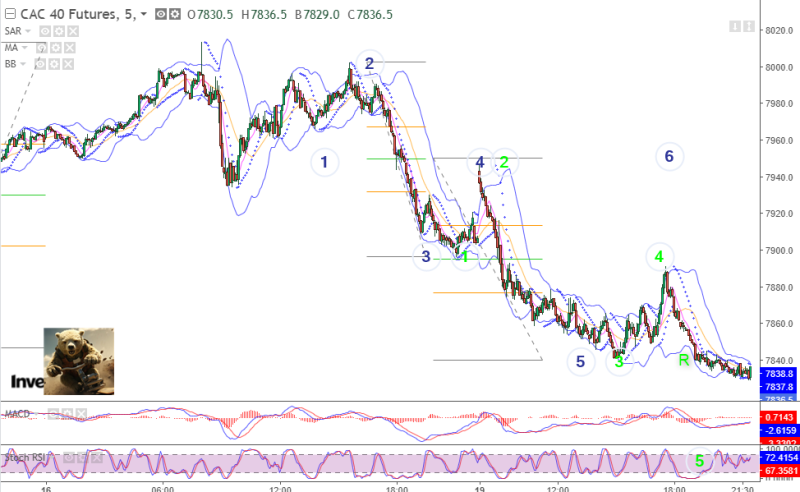Image resolution: width=800 pixels, height=492 pixels.
Task: Open the CAC 40 Futures title dropdown arrow
Action: (x=144, y=14)
